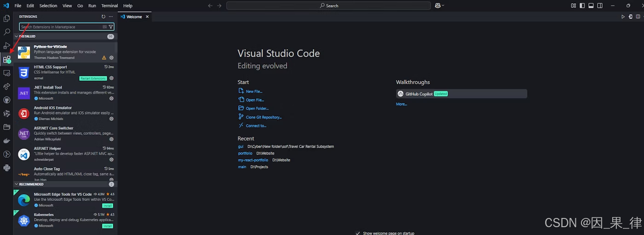Open the Search view in activity bar
Screen dimensions: 644x235
pyautogui.click(x=7, y=32)
